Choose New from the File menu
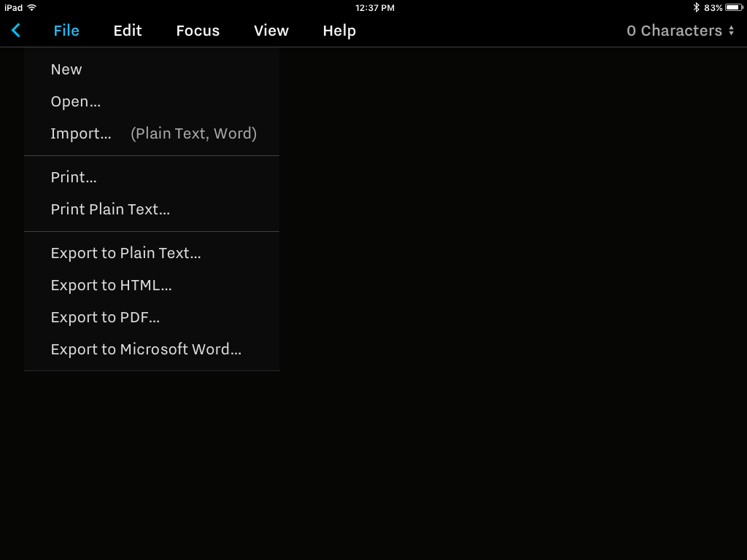Image resolution: width=747 pixels, height=560 pixels. pyautogui.click(x=152, y=69)
